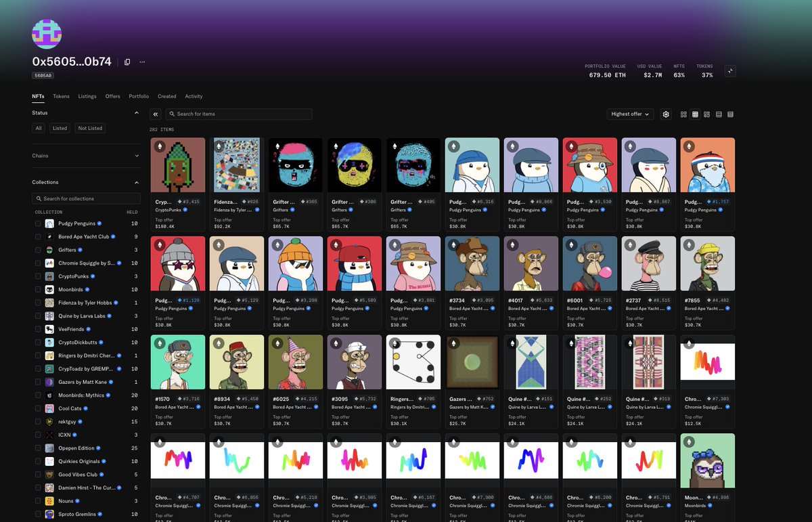
Task: Click the ICXN collection icon in sidebar
Action: click(x=49, y=435)
